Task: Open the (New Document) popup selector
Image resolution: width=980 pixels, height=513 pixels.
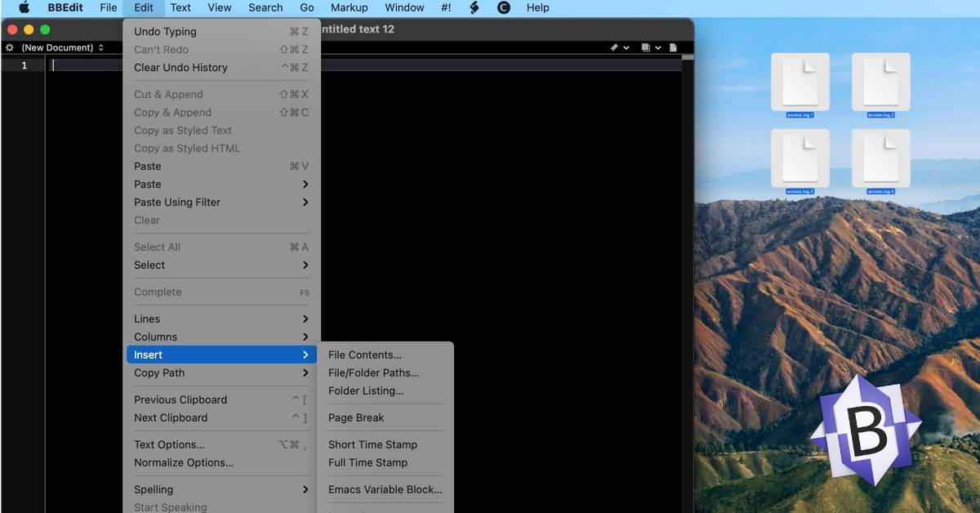Action: point(62,47)
